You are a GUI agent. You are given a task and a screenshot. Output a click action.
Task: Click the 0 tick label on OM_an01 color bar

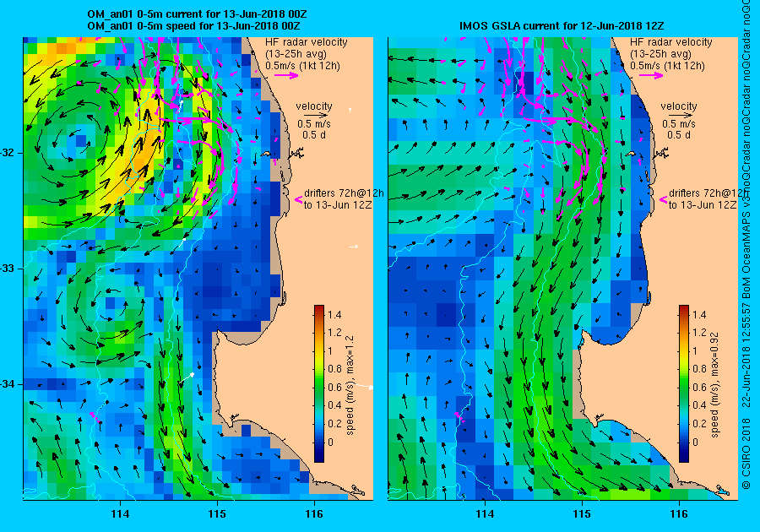click(x=330, y=442)
